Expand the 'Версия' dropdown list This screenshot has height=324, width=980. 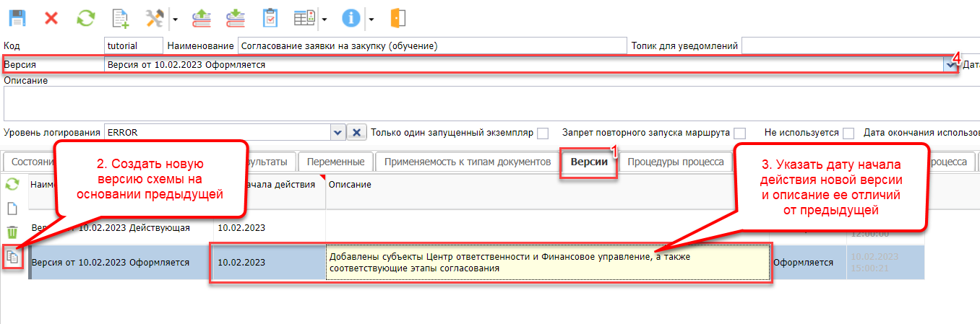(x=950, y=65)
